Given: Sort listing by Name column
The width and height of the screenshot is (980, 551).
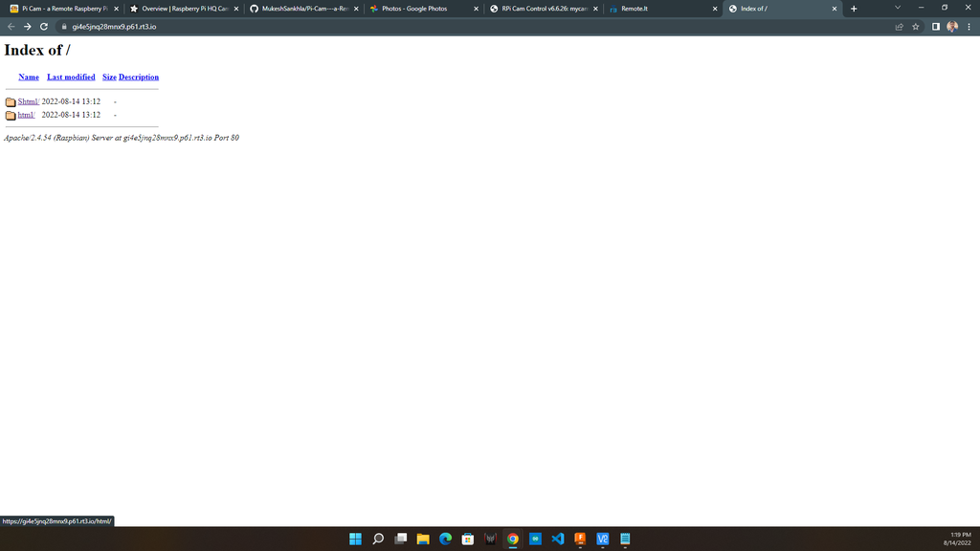Looking at the screenshot, I should click(x=29, y=77).
